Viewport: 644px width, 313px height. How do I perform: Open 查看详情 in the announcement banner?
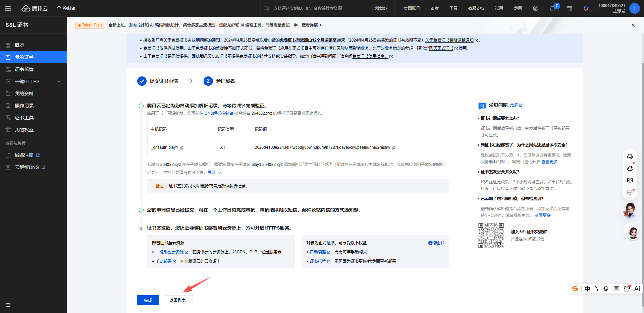[311, 25]
